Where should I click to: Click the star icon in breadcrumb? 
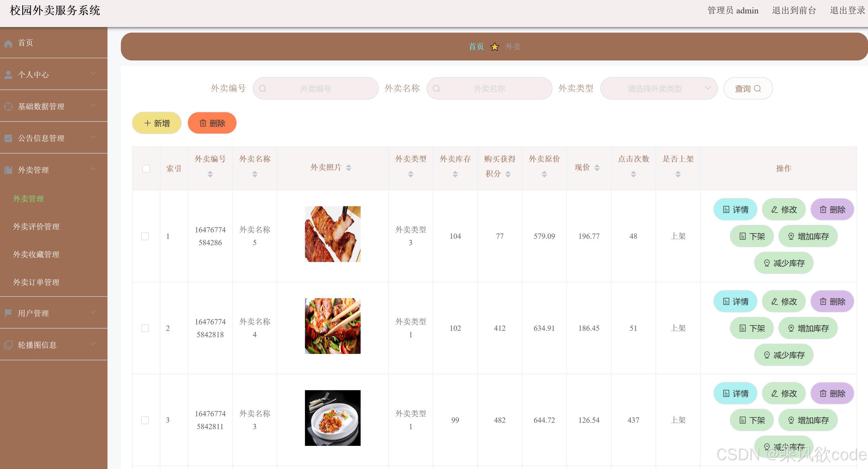click(x=494, y=47)
